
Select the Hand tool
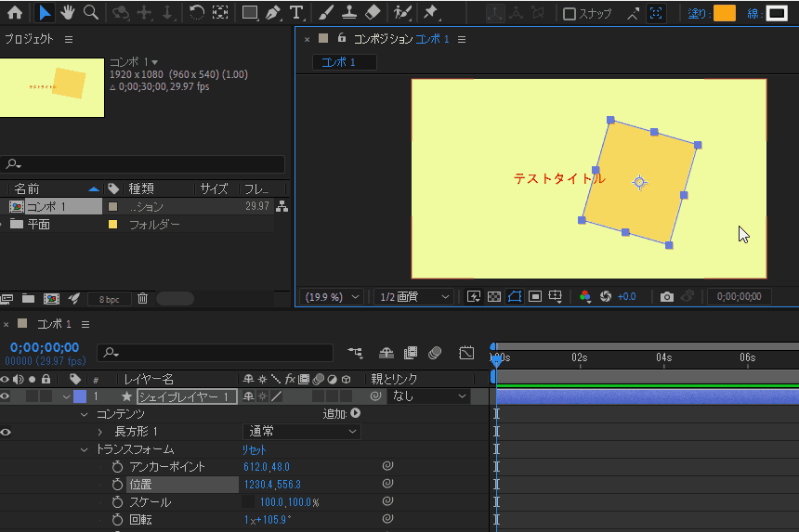pyautogui.click(x=67, y=12)
